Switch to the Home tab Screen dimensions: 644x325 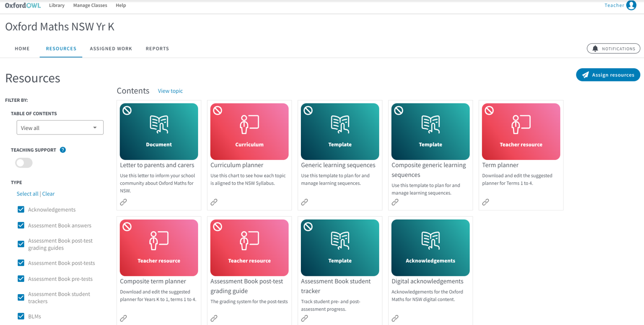coord(22,49)
